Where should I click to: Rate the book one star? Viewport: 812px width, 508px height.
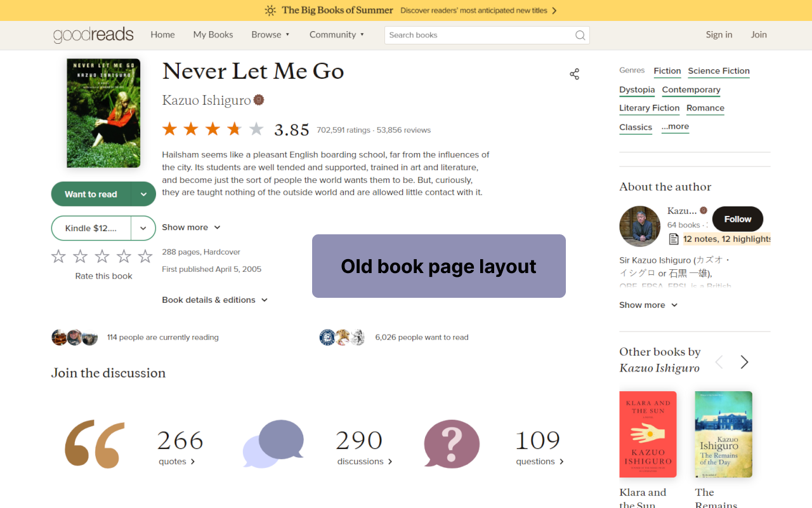click(58, 256)
